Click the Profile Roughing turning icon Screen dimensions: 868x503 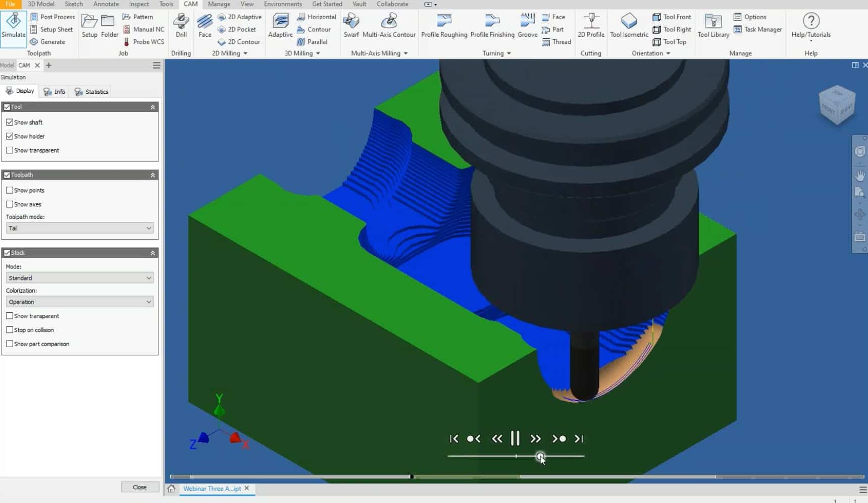[444, 25]
